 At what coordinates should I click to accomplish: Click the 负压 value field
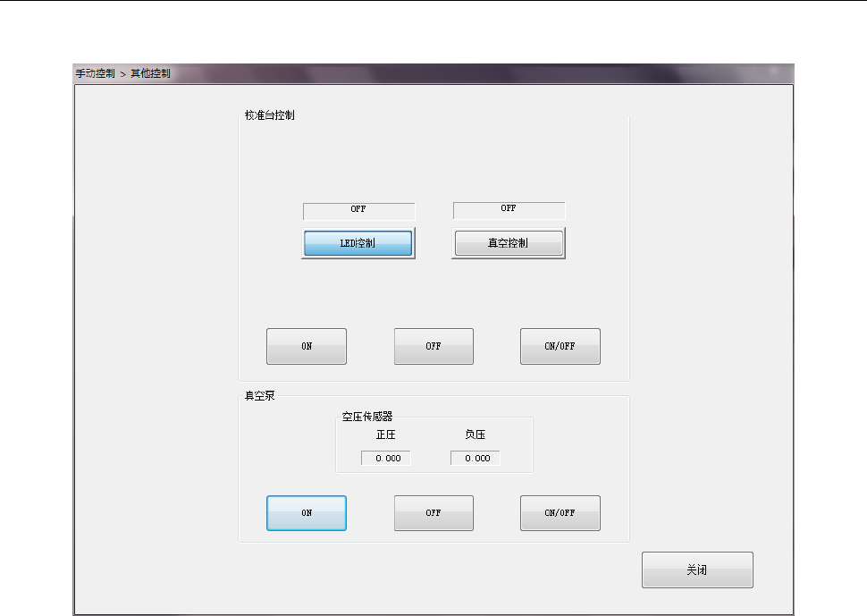pyautogui.click(x=476, y=458)
